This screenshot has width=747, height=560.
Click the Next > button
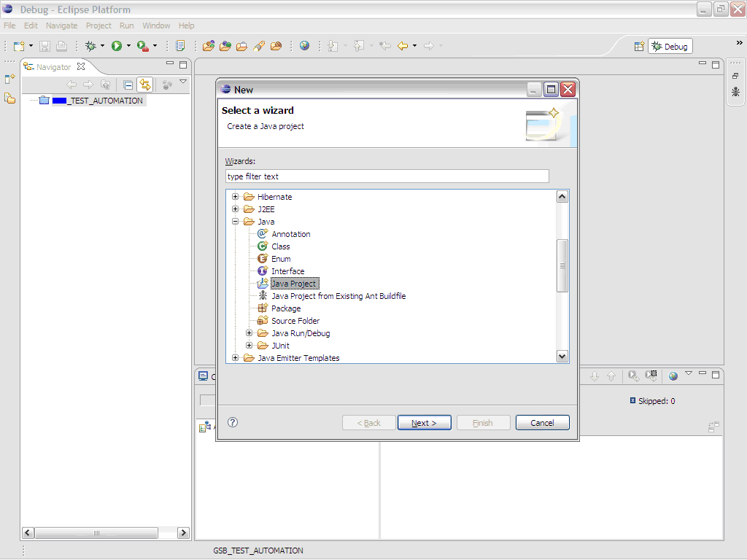coord(424,422)
